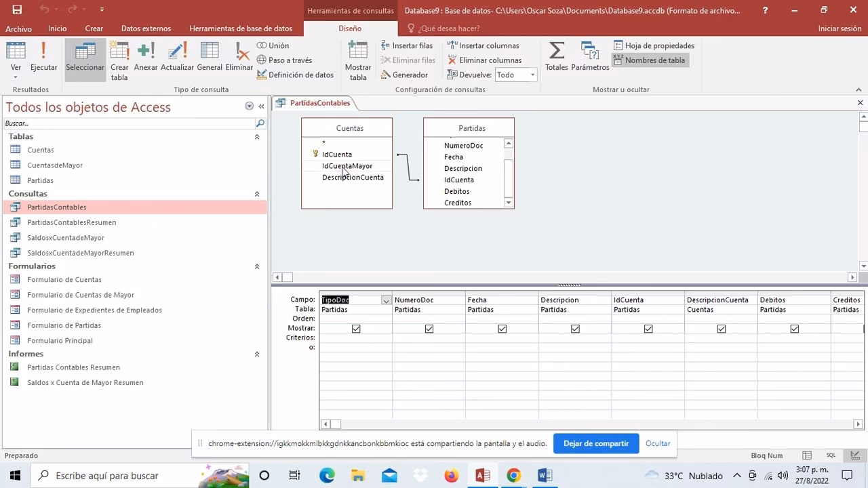
Task: Open Herramientas de base de datos tab
Action: point(241,28)
